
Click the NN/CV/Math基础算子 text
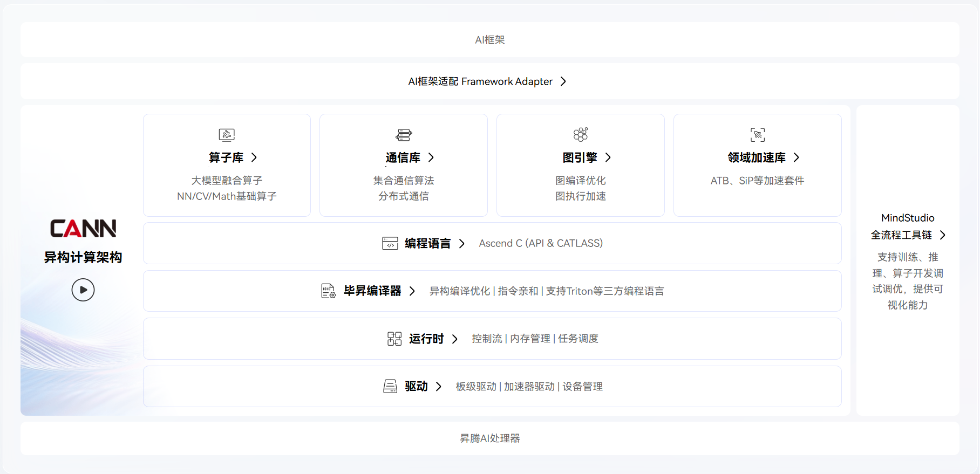(x=227, y=196)
